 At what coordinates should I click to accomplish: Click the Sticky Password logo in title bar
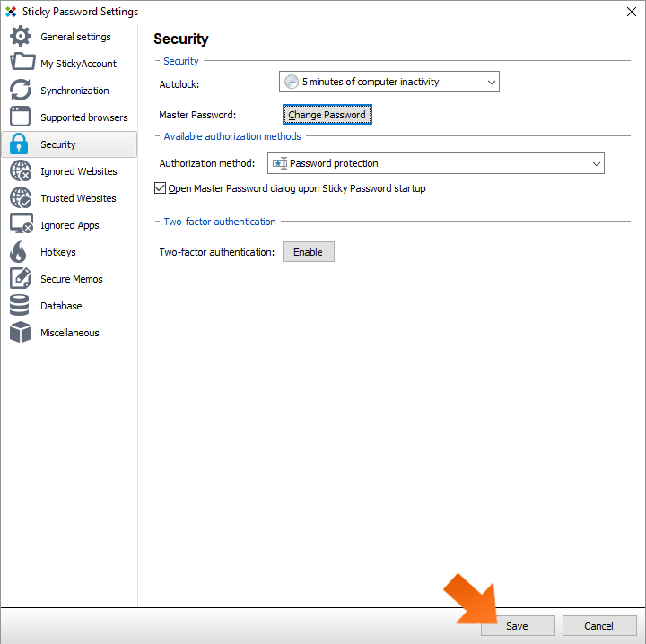pyautogui.click(x=11, y=12)
